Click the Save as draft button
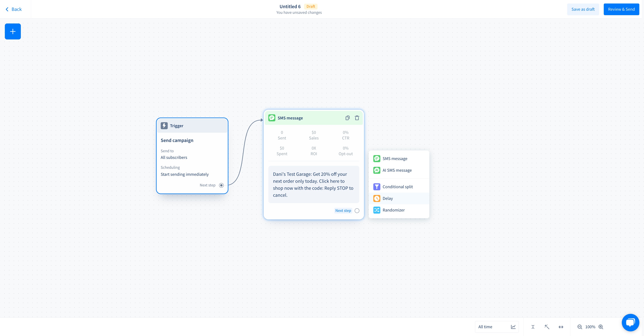 tap(583, 9)
